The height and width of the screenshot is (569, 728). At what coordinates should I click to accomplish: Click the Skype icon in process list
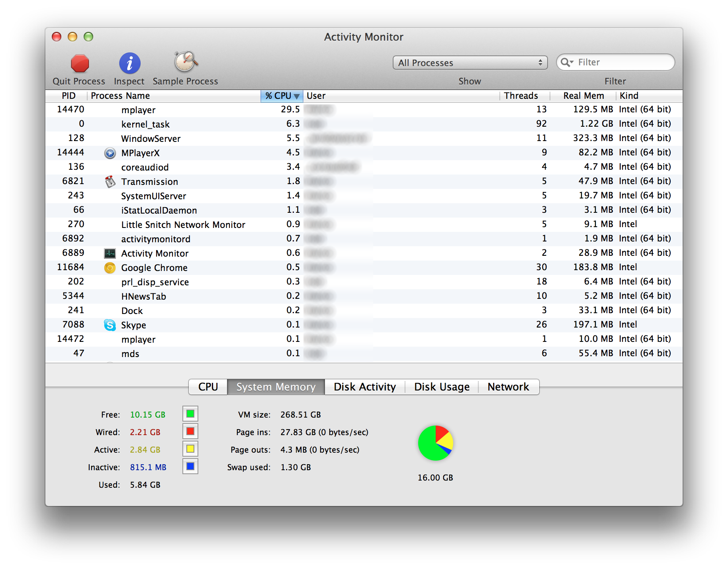tap(110, 325)
